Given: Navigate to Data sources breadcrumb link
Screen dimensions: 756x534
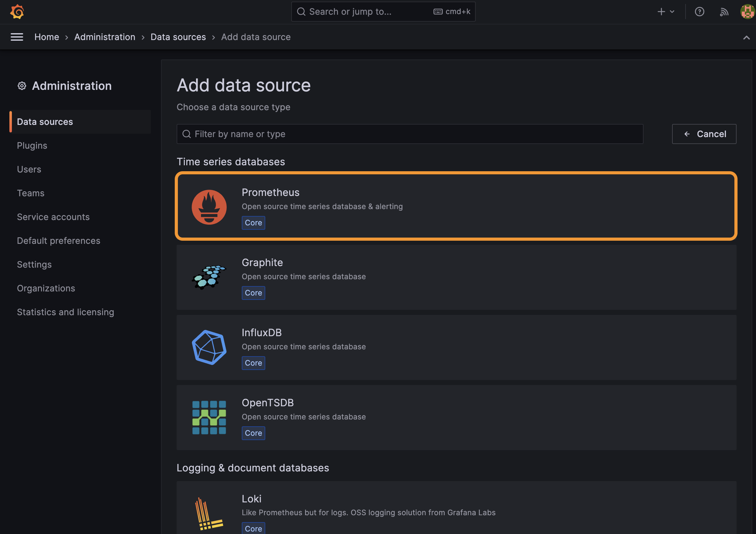Looking at the screenshot, I should click(178, 37).
